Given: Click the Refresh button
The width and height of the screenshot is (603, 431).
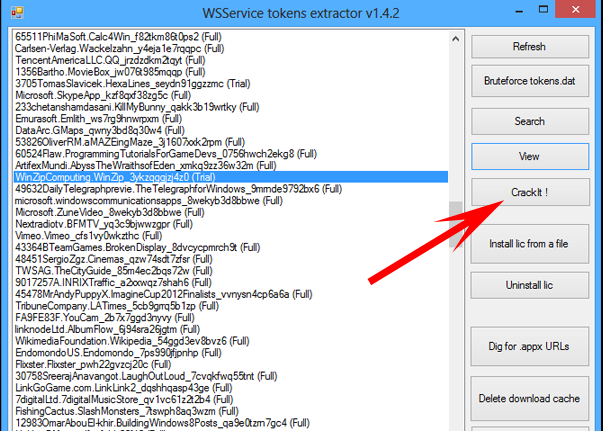Looking at the screenshot, I should coord(530,47).
